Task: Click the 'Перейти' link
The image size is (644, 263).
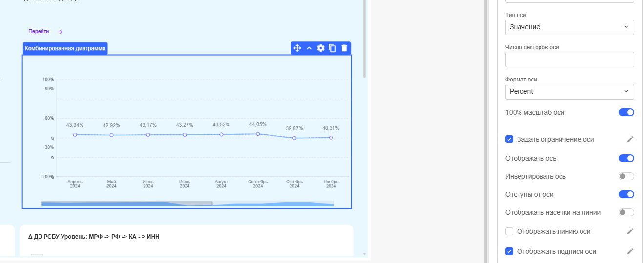Action: (x=39, y=32)
